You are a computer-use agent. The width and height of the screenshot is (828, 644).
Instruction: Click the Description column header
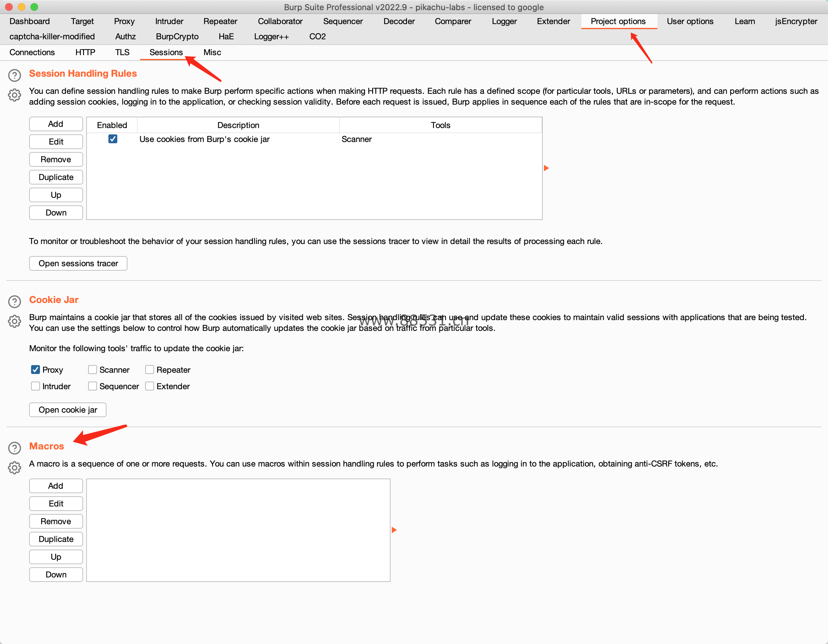tap(238, 125)
